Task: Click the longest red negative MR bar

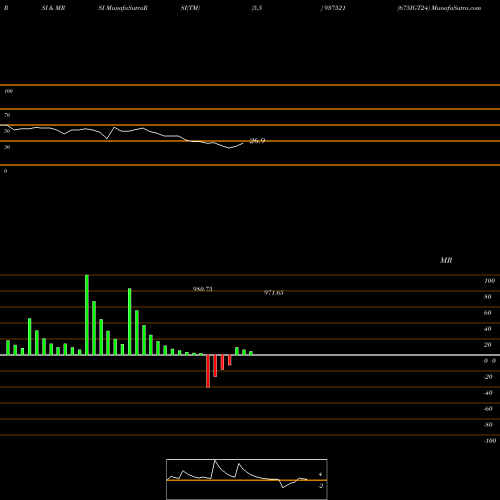Action: [x=208, y=371]
